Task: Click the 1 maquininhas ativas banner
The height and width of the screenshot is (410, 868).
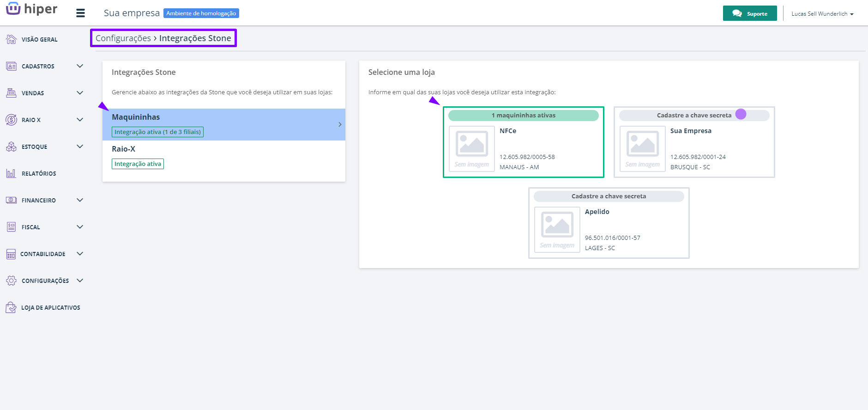Action: pos(524,115)
